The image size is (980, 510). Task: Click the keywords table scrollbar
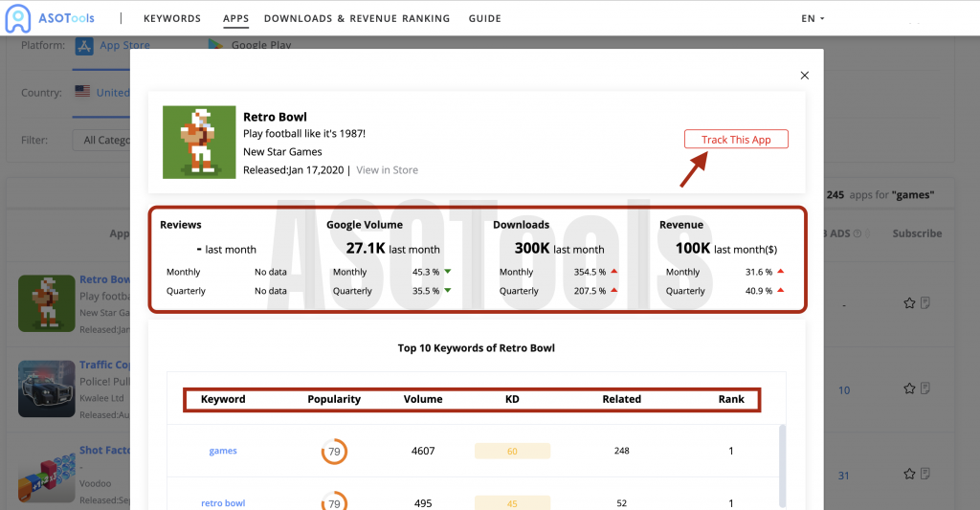coord(782,466)
